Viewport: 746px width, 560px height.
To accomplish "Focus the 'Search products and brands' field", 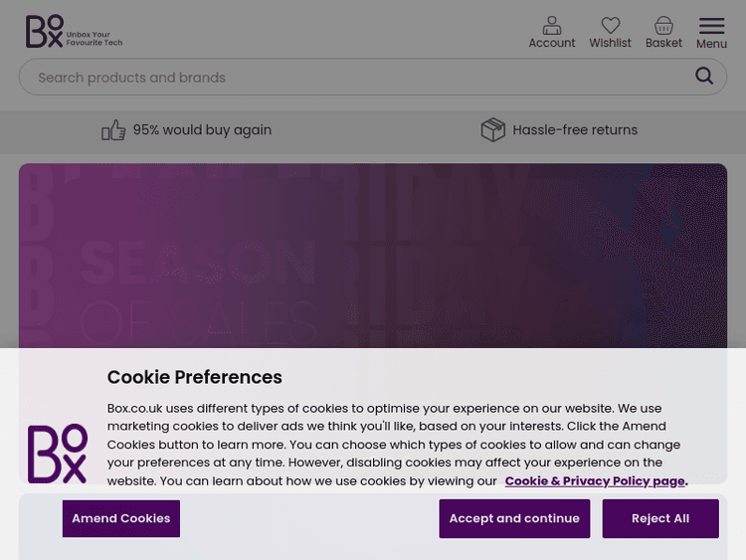I will click(358, 78).
